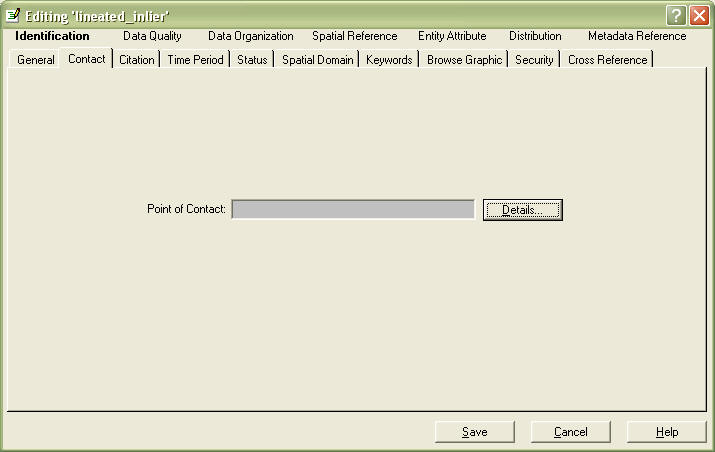The width and height of the screenshot is (715, 452).
Task: Switch to Spatial Reference section
Action: 354,36
